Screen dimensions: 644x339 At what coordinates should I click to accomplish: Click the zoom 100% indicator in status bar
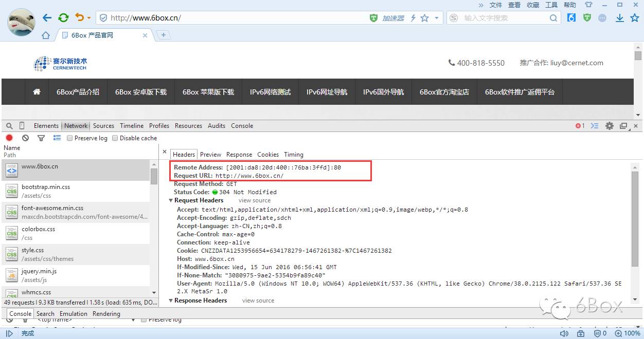pos(628,334)
